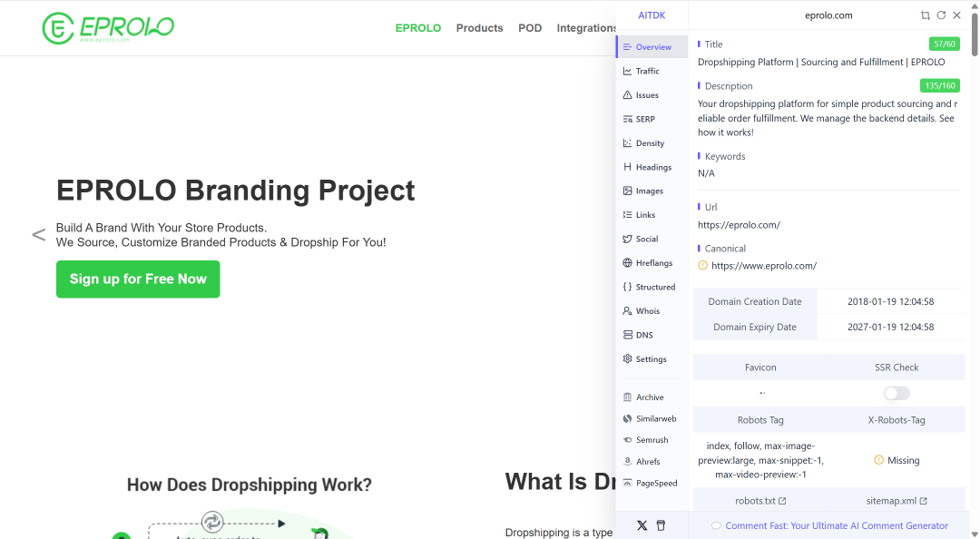980x539 pixels.
Task: Toggle the SSR Check switch
Action: point(897,393)
